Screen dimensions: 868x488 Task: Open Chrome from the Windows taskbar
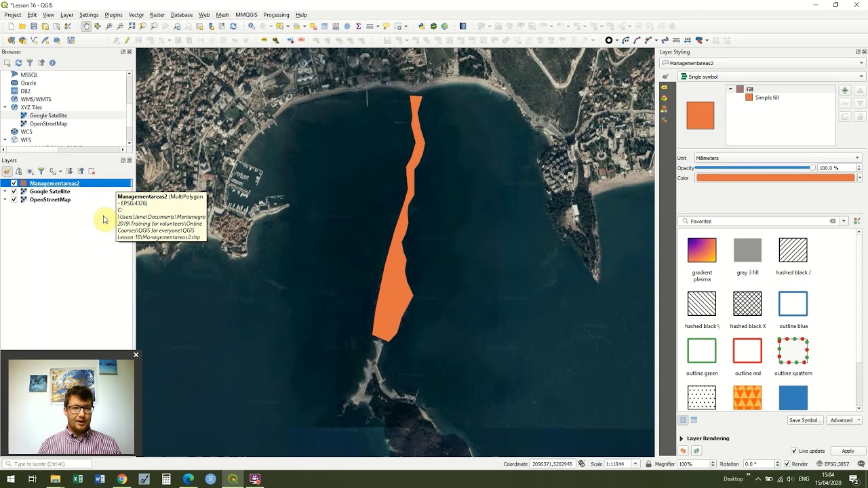[122, 479]
